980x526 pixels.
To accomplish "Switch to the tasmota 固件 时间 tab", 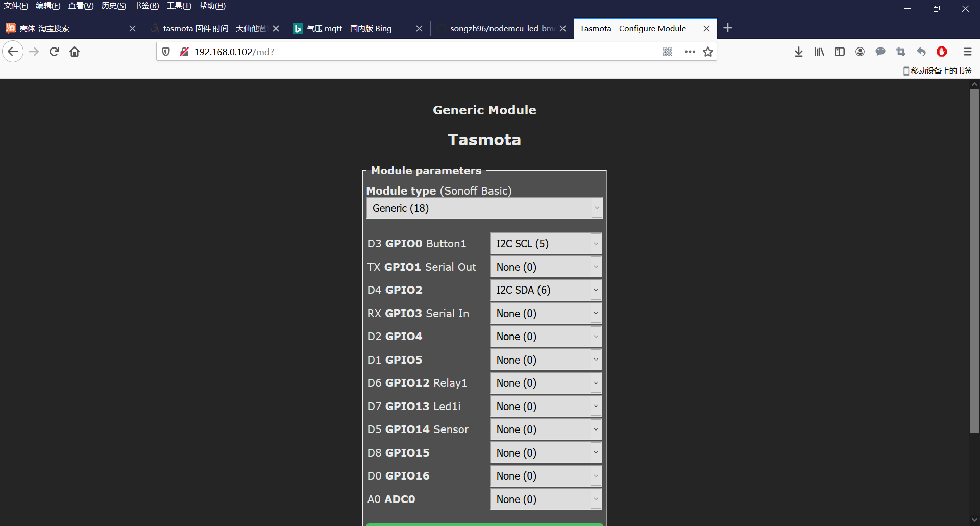I will tap(215, 29).
